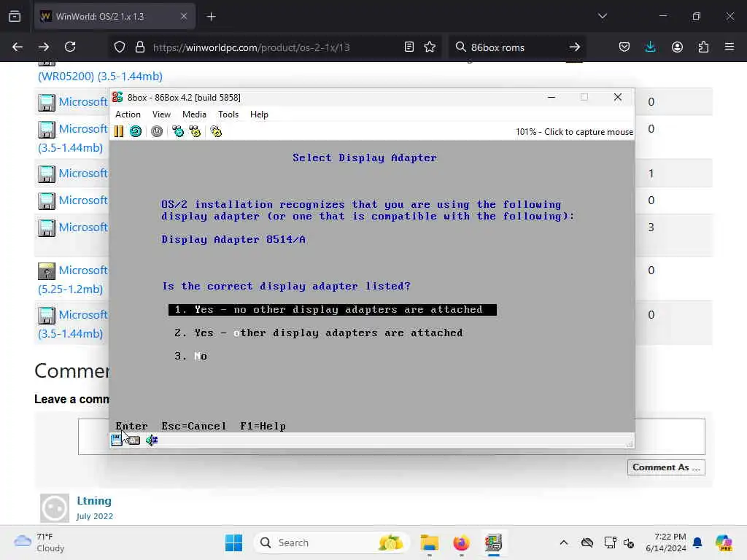Viewport: 747px width, 560px height.
Task: Send Ctrl+Alt+Del via teal keys icon
Action: tap(178, 131)
